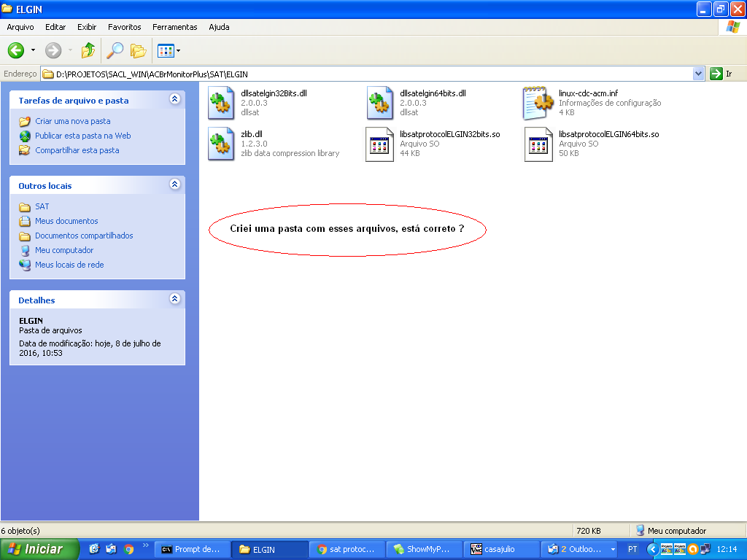This screenshot has height=560, width=747.
Task: Open the Editar menu
Action: click(x=55, y=27)
